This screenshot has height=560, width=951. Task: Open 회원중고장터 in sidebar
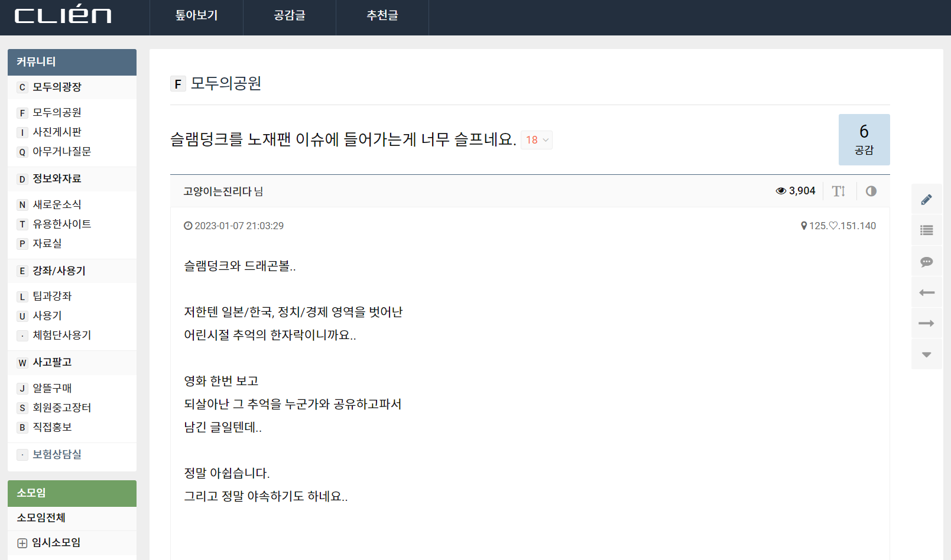[61, 408]
